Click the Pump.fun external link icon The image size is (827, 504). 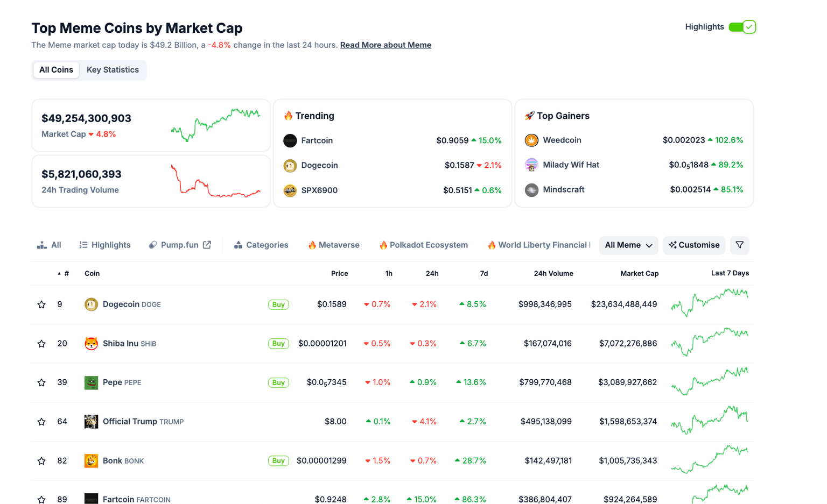(206, 244)
